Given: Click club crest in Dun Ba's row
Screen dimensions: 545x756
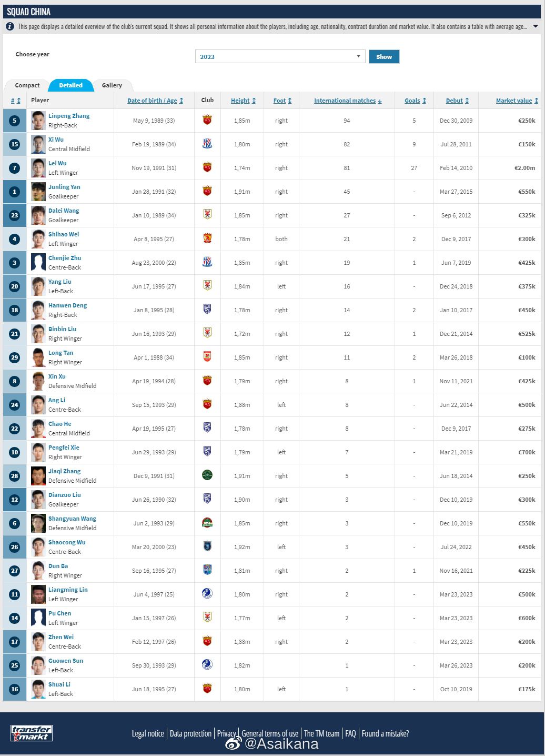Looking at the screenshot, I should (207, 570).
